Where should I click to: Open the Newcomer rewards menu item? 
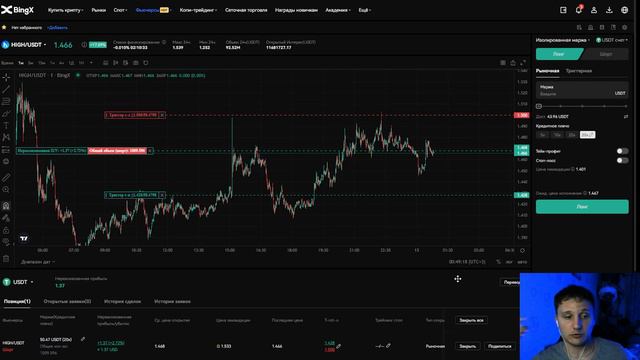tap(296, 10)
